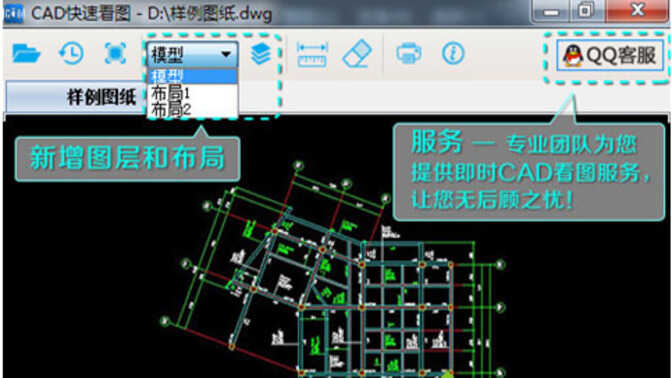Click the CAD快速看图 app icon in title bar
Screen dimensions: 672x378
pos(14,13)
